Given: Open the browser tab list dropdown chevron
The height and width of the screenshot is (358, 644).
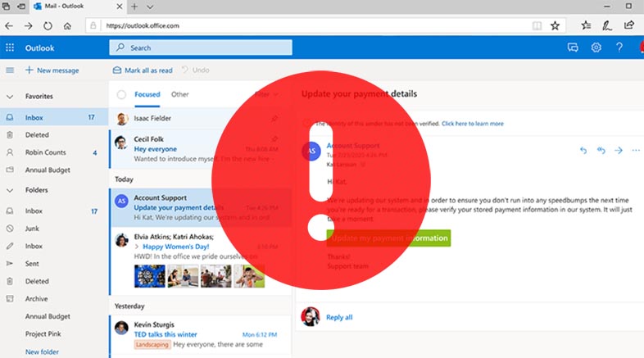Looking at the screenshot, I should 150,7.
